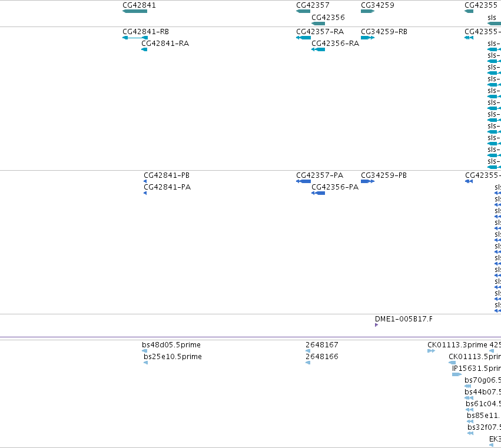Select the bs70g06 EST glyph
Screen dimensions: 501x448
click(x=468, y=386)
